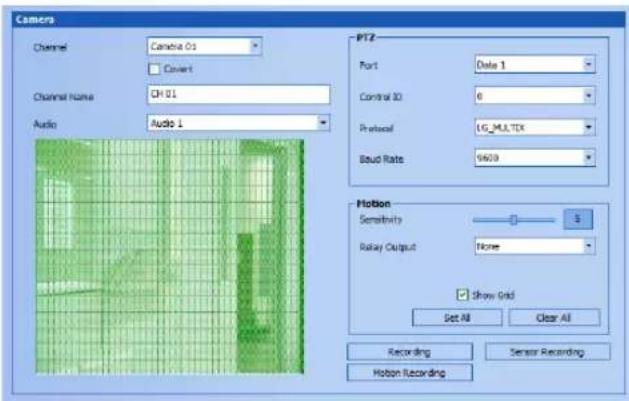Screen dimensions: 629x401
Task: Click the Clear All button
Action: (554, 318)
